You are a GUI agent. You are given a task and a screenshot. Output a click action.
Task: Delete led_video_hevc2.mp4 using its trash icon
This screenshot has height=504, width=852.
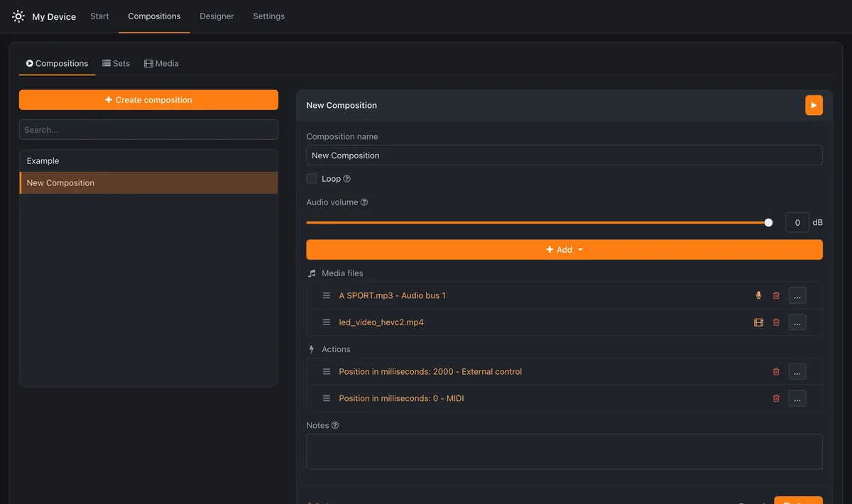pos(776,322)
